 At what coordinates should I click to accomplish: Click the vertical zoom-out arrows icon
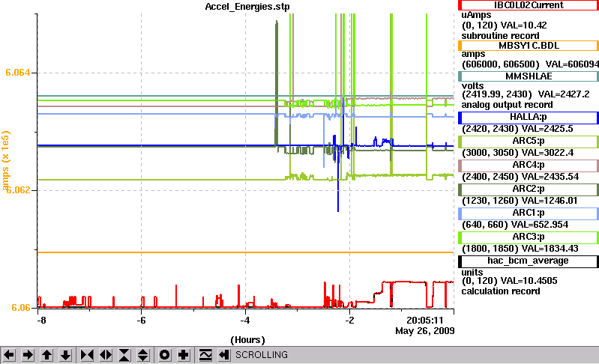[143, 355]
